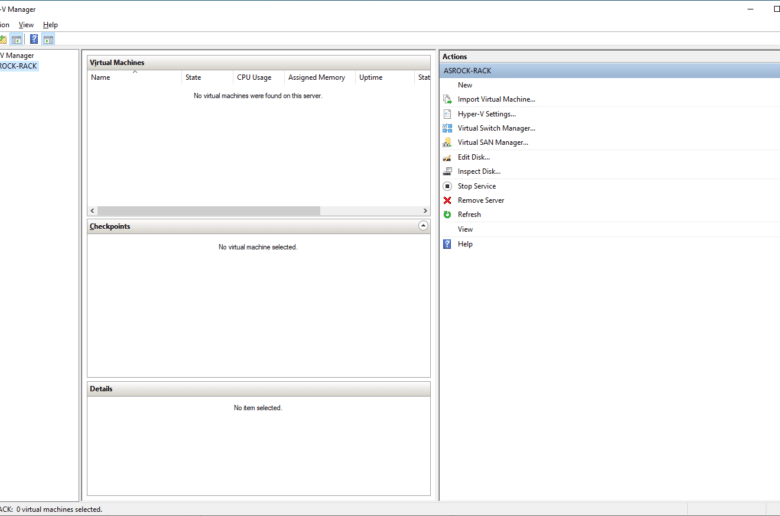The height and width of the screenshot is (516, 780).
Task: Click the Virtual Switch Manager icon
Action: pyautogui.click(x=447, y=128)
